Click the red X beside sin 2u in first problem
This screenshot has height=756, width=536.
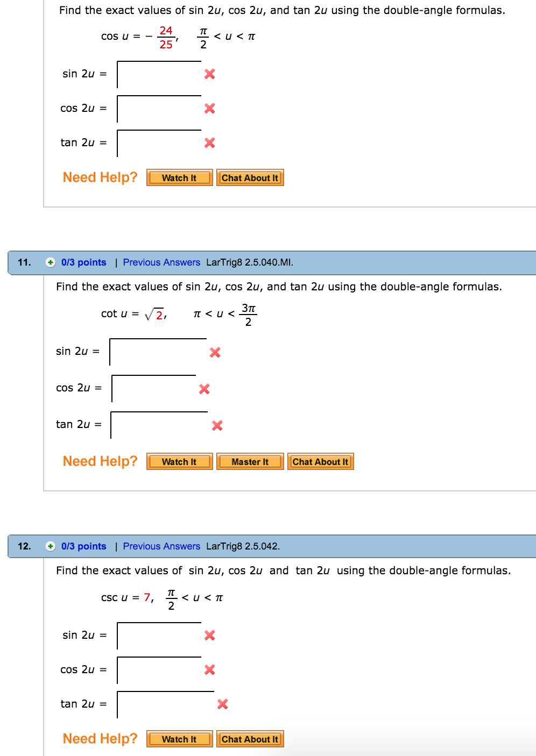click(x=209, y=74)
